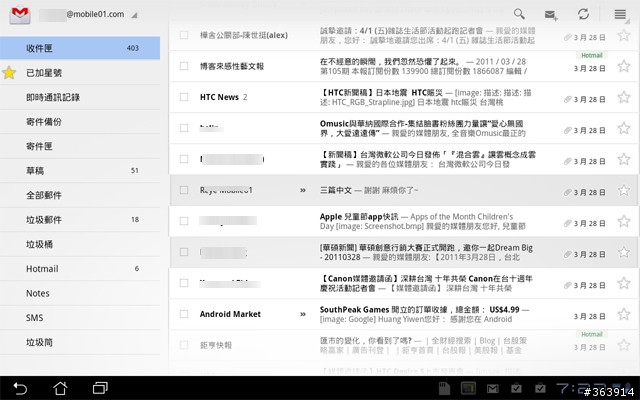
Task: Open the 寄件匣 outbox label
Action: coord(80,146)
